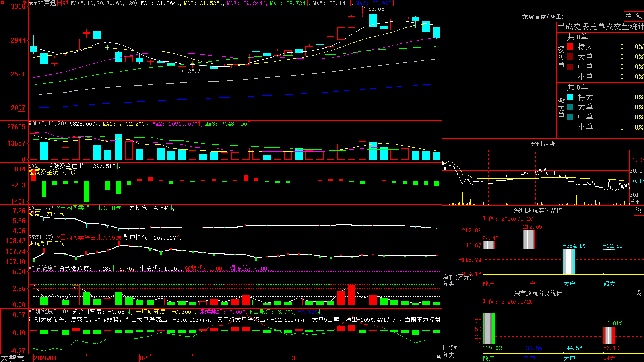The height and width of the screenshot is (362, 644).
Task: Click the 笔 tick-mode button
Action: click(x=639, y=16)
